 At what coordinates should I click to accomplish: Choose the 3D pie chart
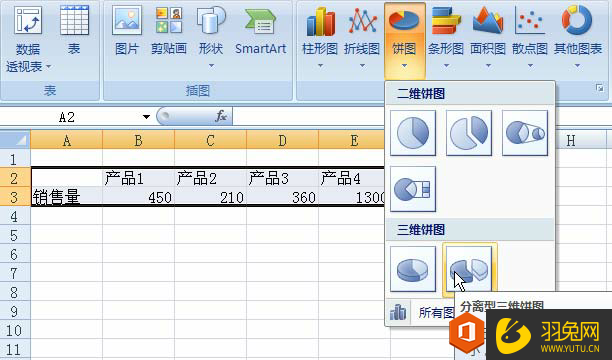413,269
